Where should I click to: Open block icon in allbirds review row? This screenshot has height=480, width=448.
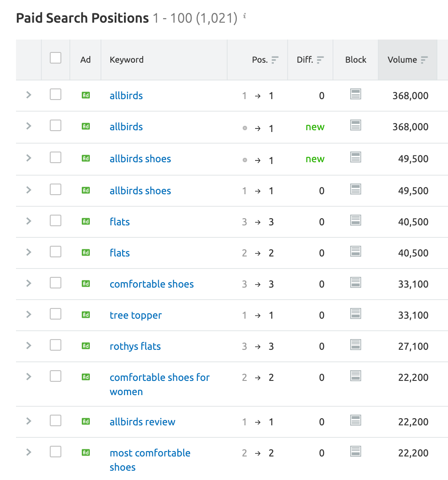pyautogui.click(x=356, y=420)
